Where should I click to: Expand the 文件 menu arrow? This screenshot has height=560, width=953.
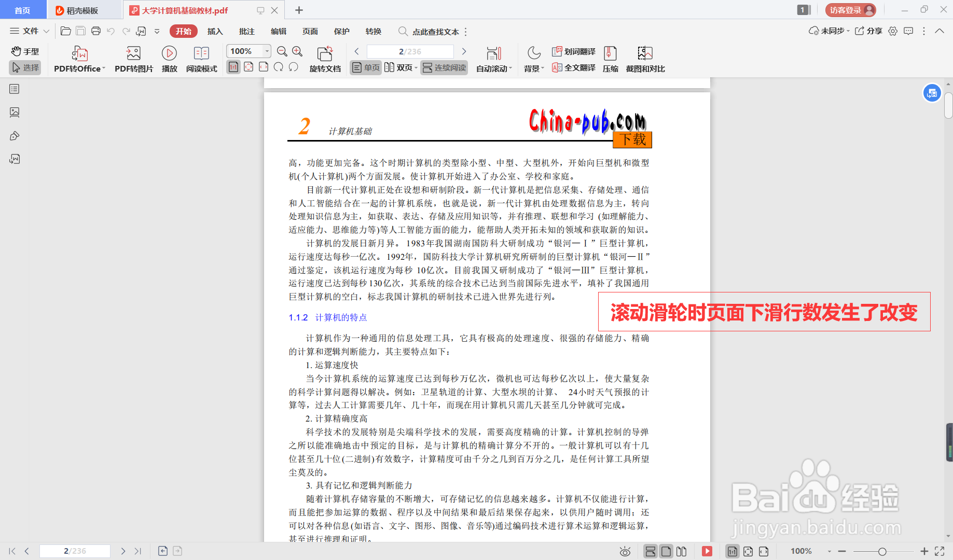click(46, 31)
